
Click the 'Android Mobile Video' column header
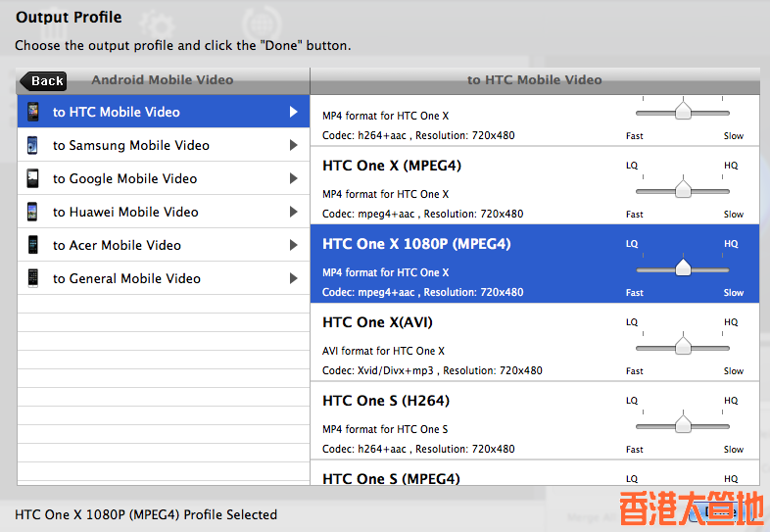(163, 80)
